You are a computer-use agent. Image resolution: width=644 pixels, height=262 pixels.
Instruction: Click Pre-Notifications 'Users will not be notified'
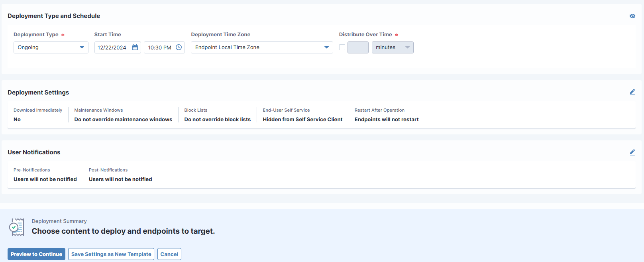pyautogui.click(x=45, y=179)
